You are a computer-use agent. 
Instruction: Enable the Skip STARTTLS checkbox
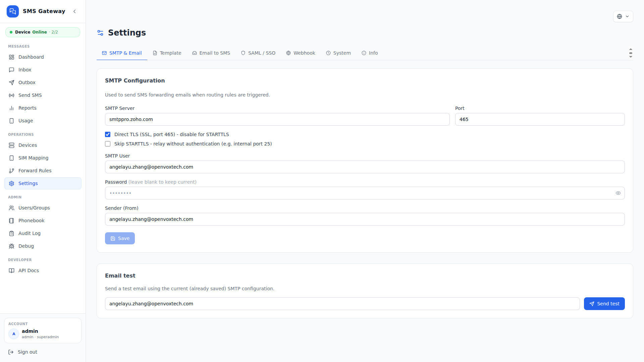pyautogui.click(x=108, y=144)
